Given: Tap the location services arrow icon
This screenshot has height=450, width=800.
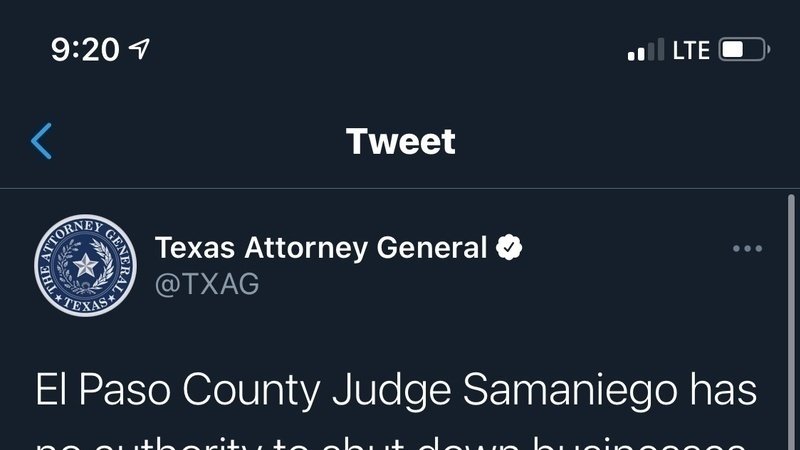Looking at the screenshot, I should pos(141,49).
